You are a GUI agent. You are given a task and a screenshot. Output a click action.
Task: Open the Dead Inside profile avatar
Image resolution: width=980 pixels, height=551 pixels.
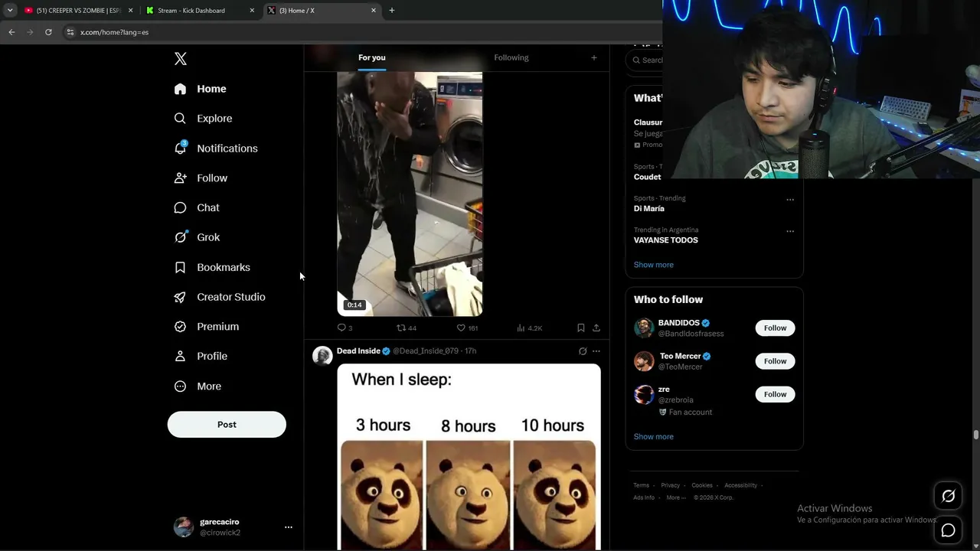pos(322,356)
